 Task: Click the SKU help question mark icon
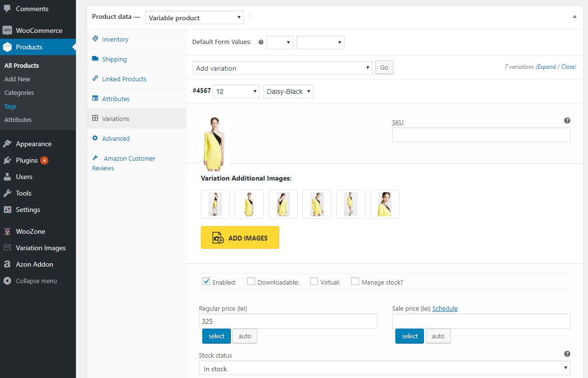coord(567,121)
